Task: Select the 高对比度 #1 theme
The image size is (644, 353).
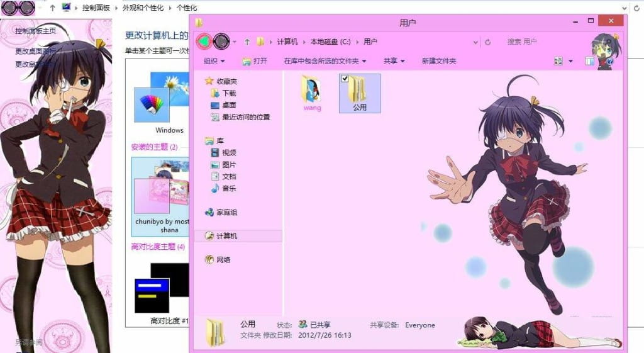Action: [162, 294]
